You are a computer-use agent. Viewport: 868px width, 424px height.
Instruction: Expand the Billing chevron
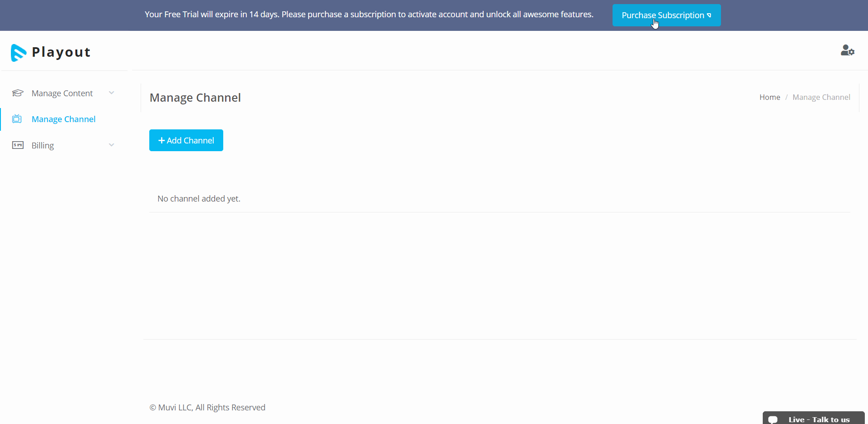point(112,145)
